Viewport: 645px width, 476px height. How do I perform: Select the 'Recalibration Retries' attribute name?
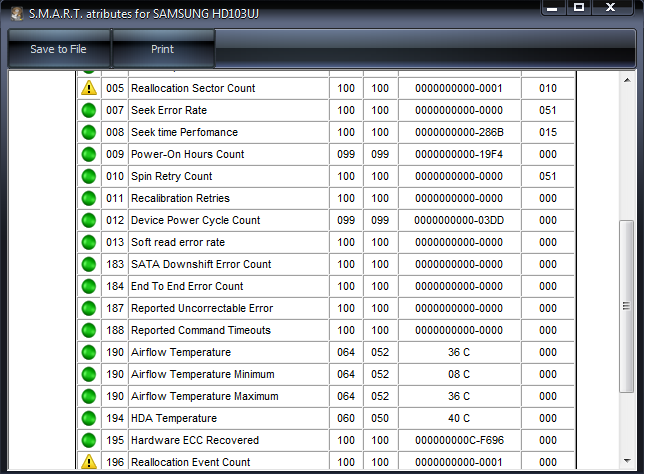pos(180,198)
